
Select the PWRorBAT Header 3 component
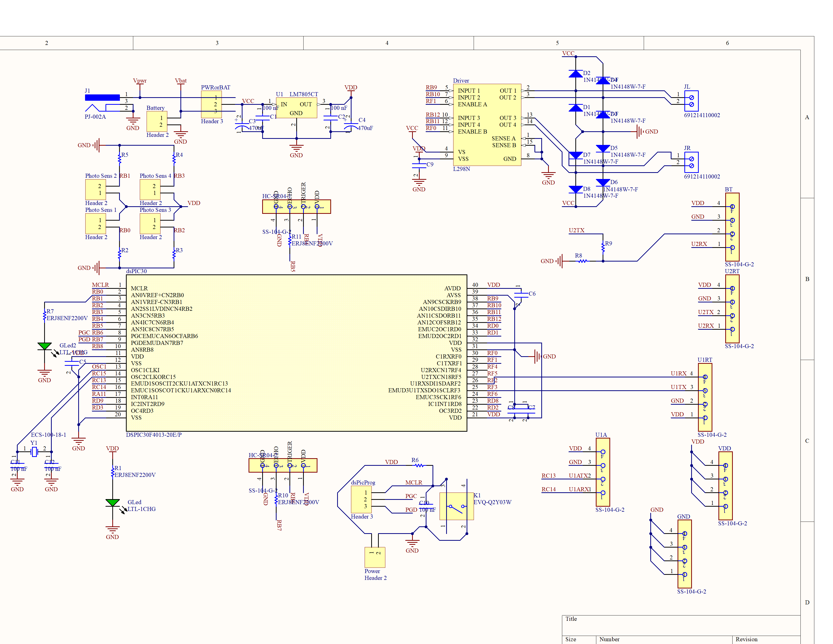pos(211,104)
